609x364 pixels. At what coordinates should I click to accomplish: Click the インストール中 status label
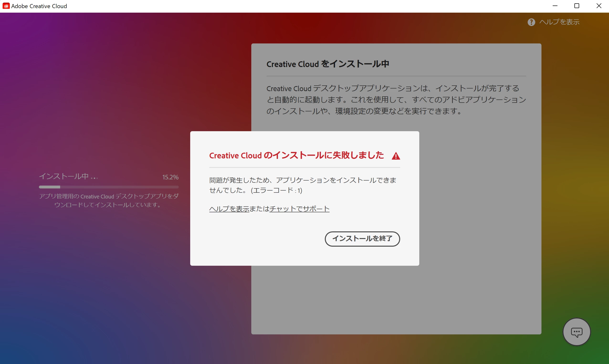click(64, 176)
